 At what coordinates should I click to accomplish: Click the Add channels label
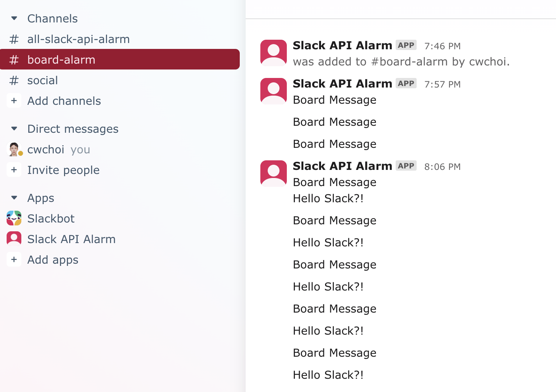(x=64, y=101)
